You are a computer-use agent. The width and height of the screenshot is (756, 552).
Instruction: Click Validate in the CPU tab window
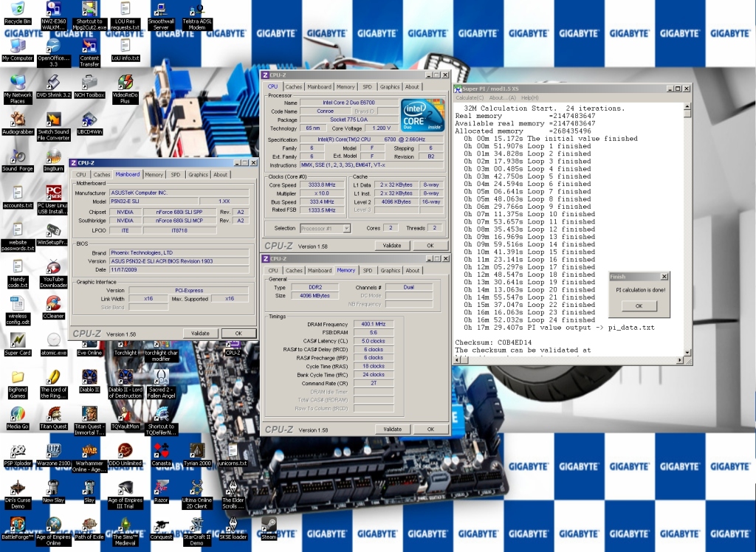point(392,246)
